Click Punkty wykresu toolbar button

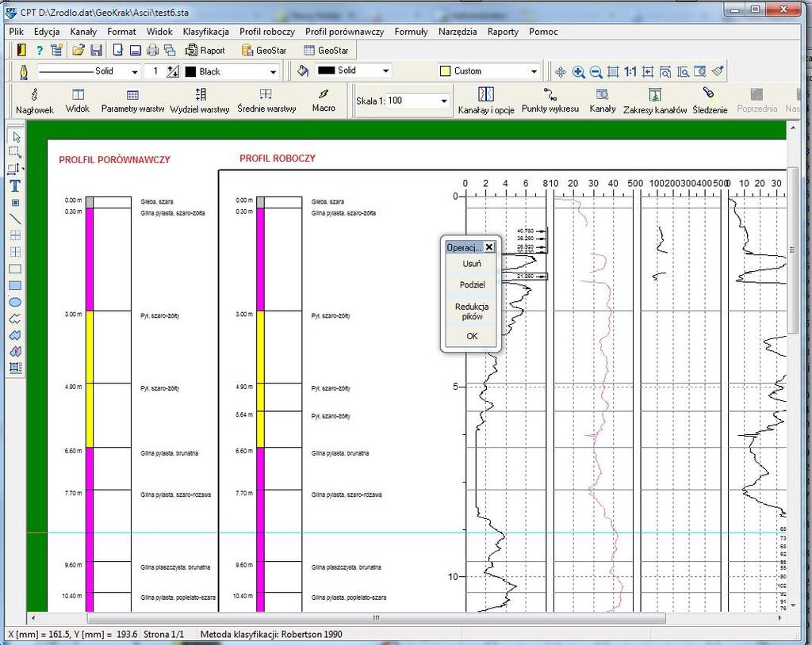coord(550,101)
